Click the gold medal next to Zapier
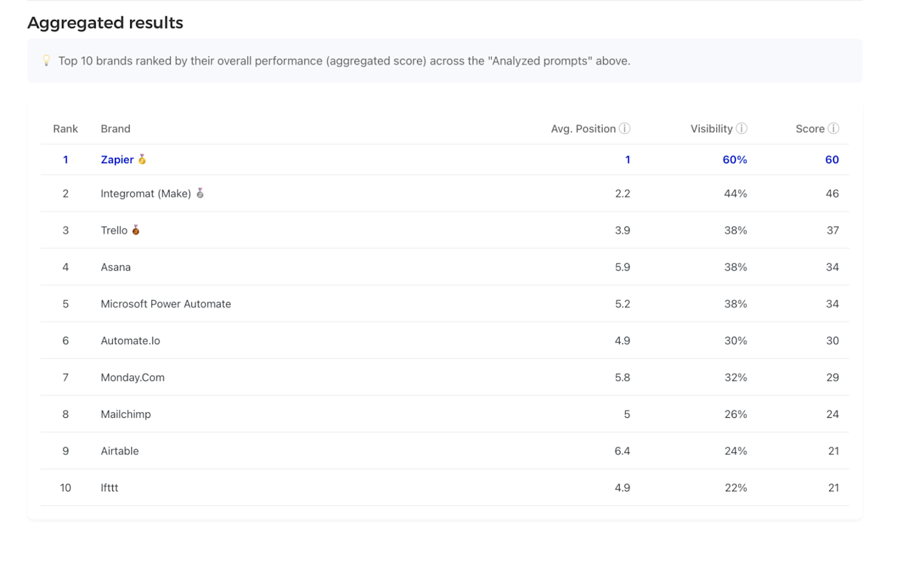The width and height of the screenshot is (924, 585). coord(142,159)
